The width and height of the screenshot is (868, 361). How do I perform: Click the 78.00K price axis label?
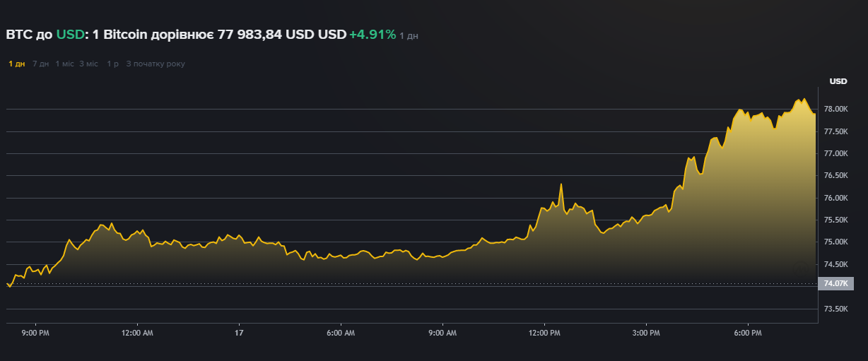[835, 110]
